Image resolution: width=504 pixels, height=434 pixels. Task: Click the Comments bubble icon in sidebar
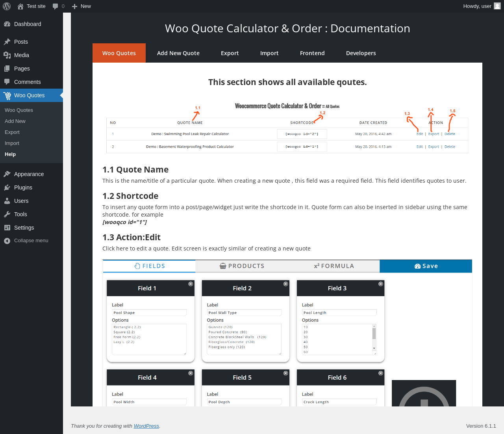7,82
